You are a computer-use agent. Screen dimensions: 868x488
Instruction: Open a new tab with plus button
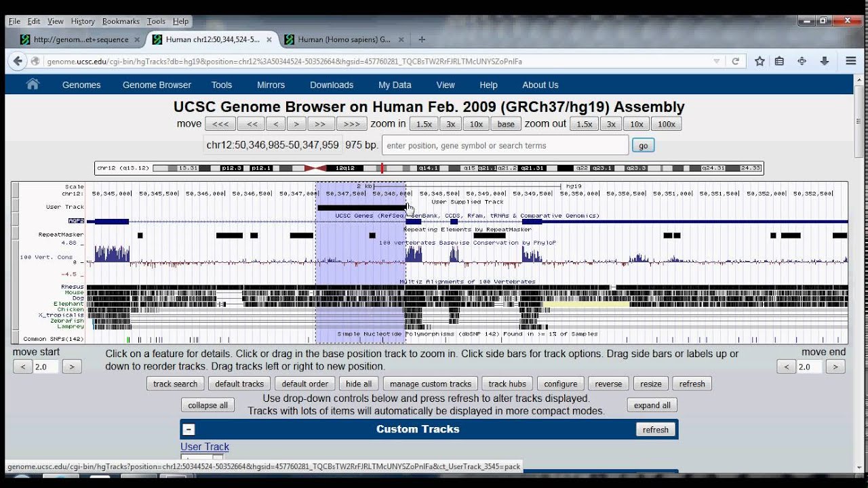coord(422,39)
